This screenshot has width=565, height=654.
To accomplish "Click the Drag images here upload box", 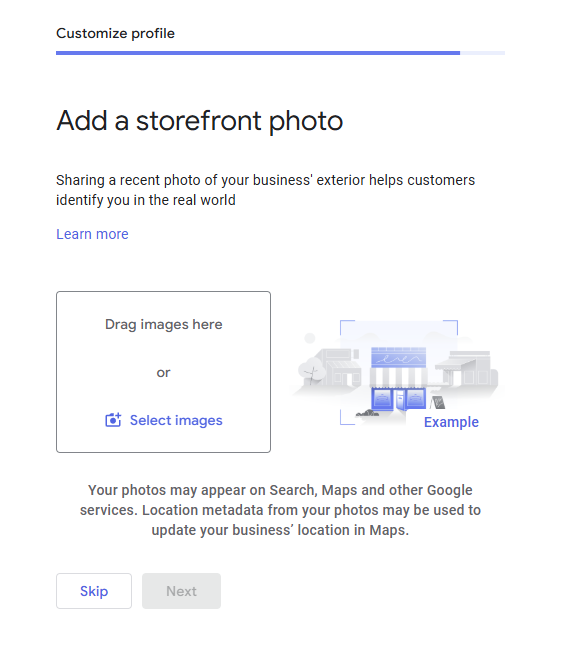I will [163, 372].
